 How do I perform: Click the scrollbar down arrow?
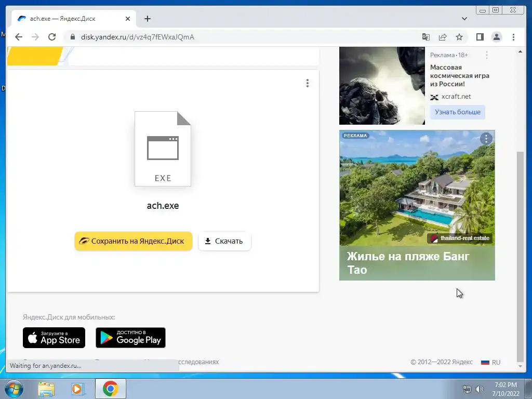(520, 366)
